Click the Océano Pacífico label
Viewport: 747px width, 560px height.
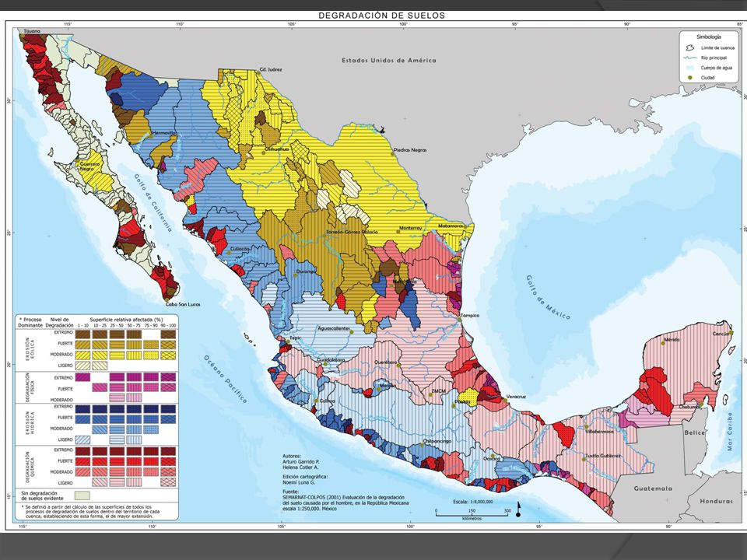tap(226, 379)
